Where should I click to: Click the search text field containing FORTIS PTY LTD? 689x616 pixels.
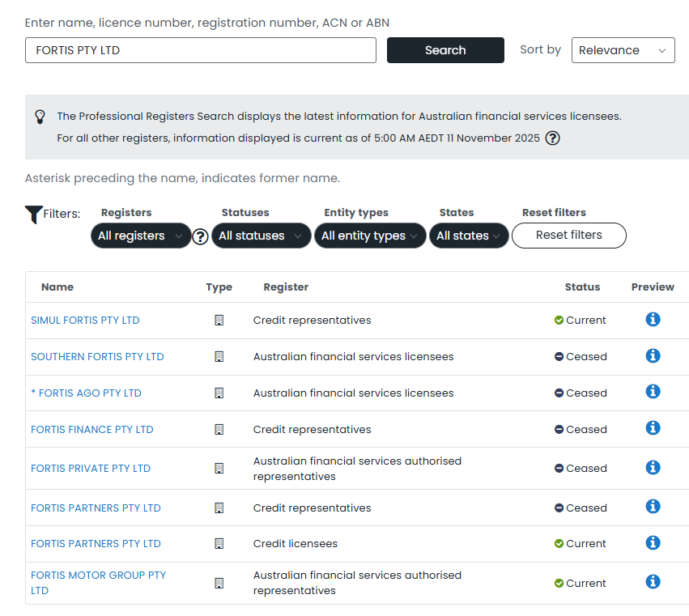[x=201, y=50]
